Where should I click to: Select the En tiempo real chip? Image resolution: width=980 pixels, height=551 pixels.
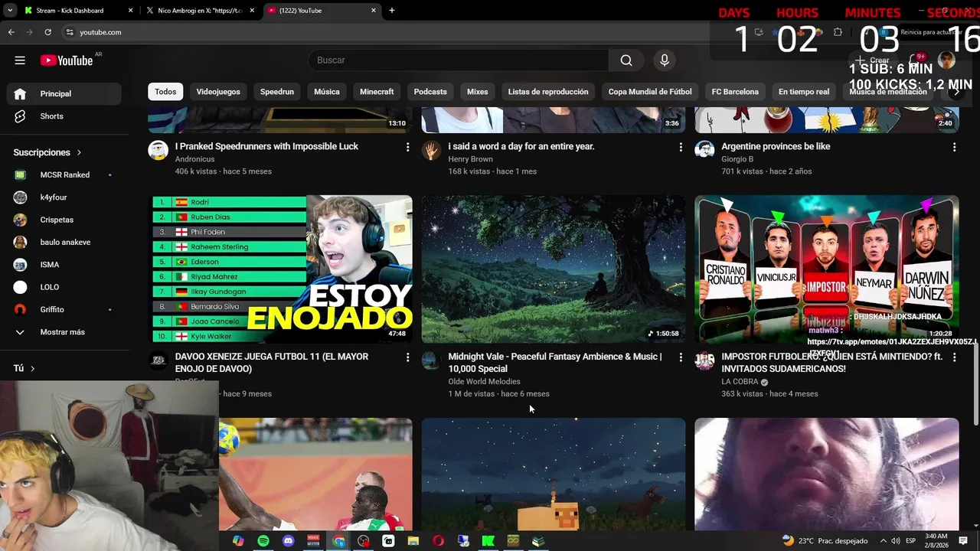pos(804,92)
